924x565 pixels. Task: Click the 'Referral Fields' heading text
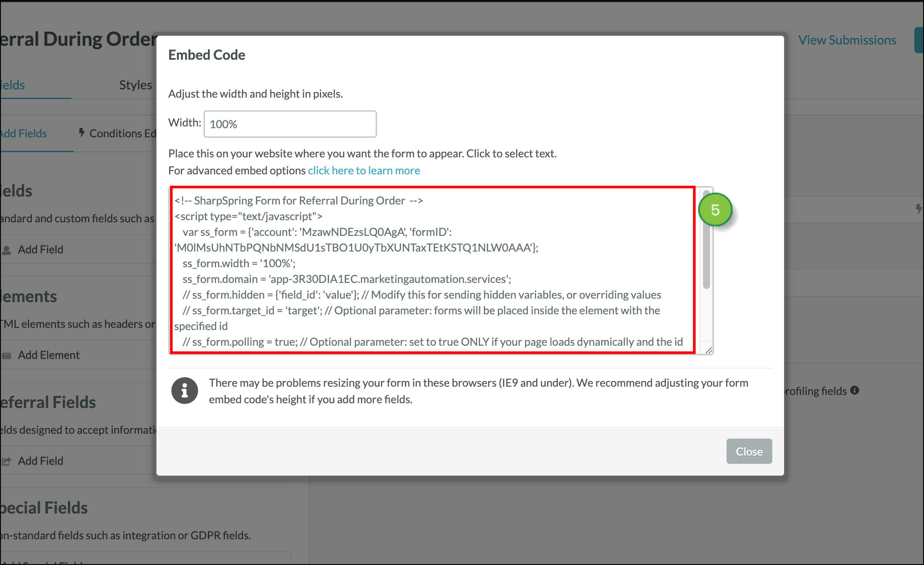pyautogui.click(x=48, y=402)
